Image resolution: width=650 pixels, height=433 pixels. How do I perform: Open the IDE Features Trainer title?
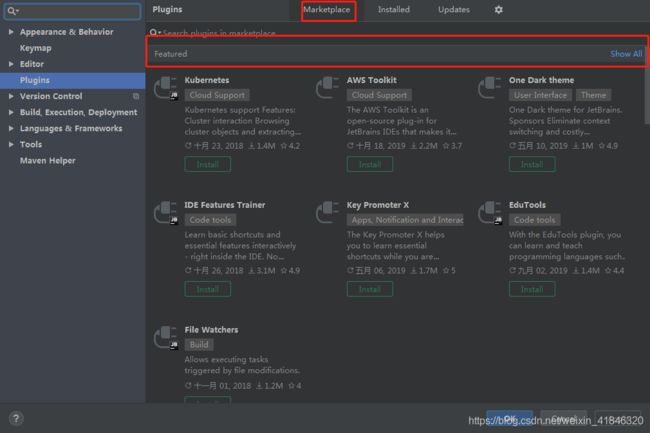point(225,205)
